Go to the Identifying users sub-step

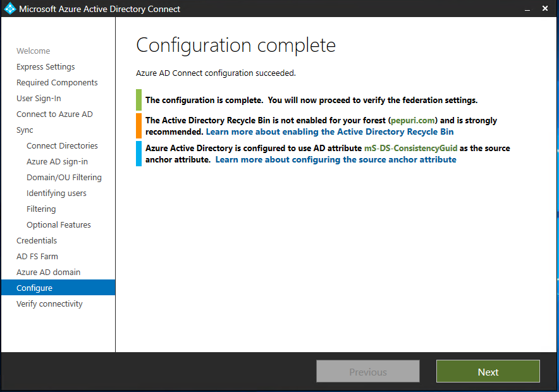56,193
